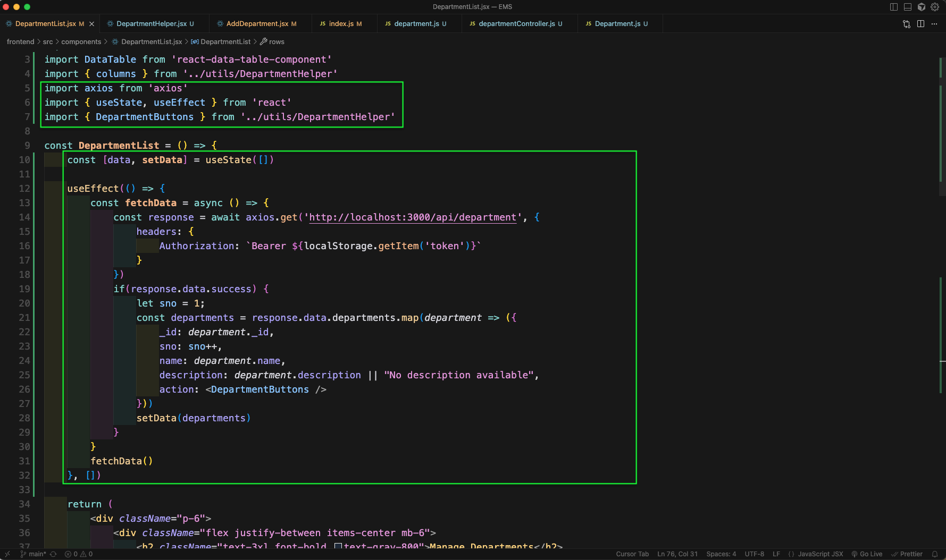The width and height of the screenshot is (946, 560).
Task: Click '<DepartmentButtons />' on line 26
Action: pyautogui.click(x=266, y=389)
